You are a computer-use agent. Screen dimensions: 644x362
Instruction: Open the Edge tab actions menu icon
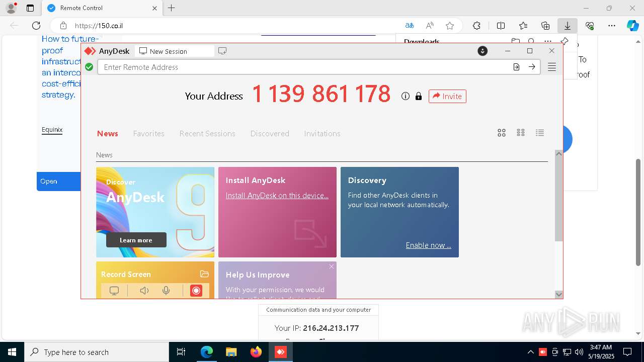click(x=30, y=8)
